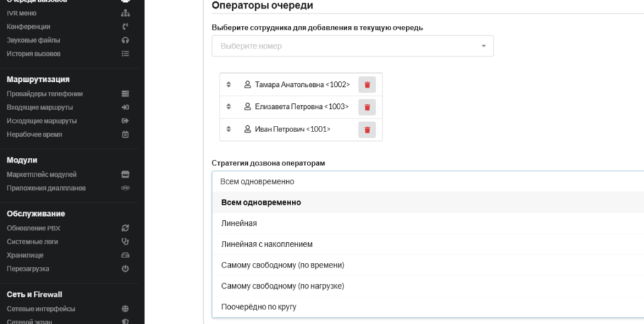Click the Сеть и Firewall heading

(35, 294)
